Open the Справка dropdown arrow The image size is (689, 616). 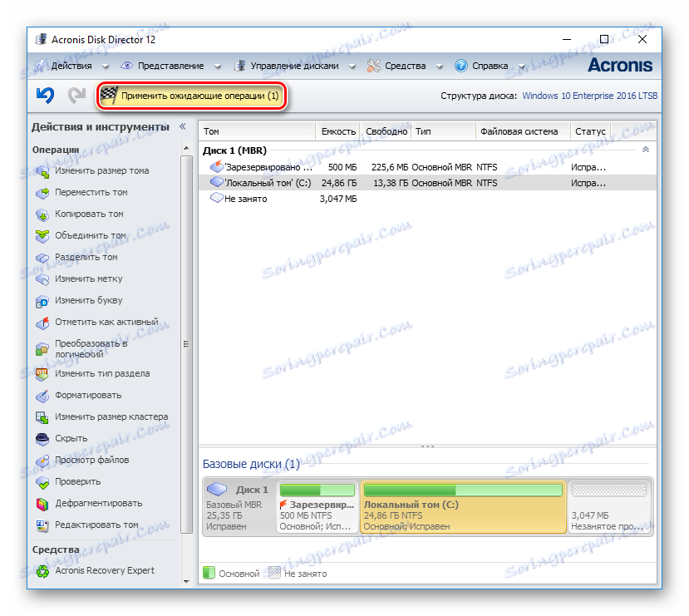(522, 67)
